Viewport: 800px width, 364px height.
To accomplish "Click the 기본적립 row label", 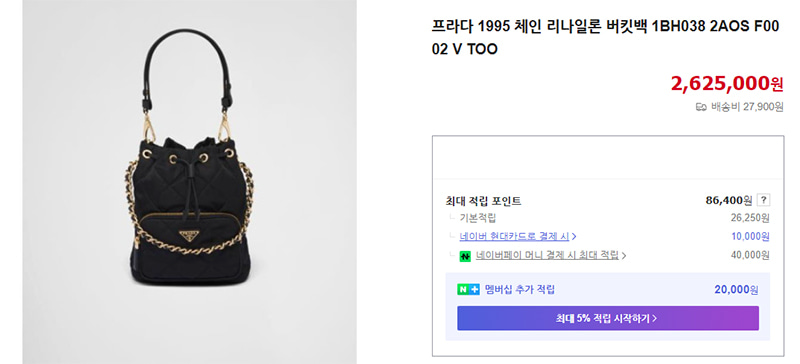I will coord(478,218).
